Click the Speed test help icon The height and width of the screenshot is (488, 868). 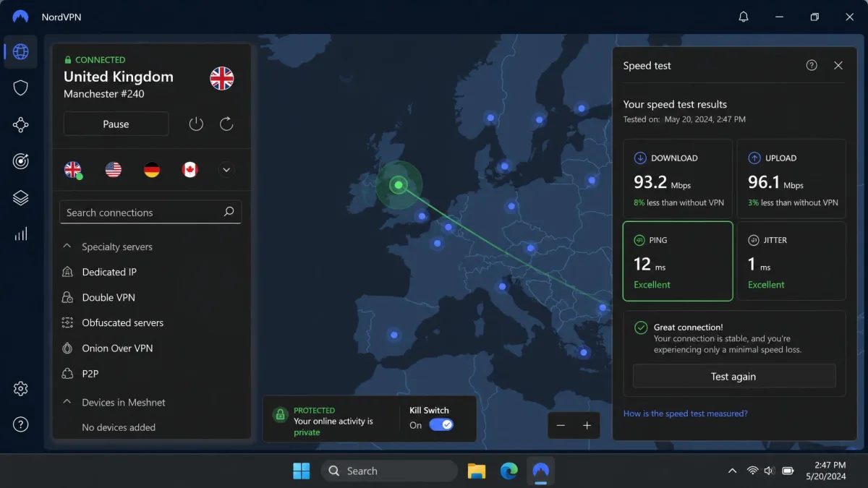[812, 65]
